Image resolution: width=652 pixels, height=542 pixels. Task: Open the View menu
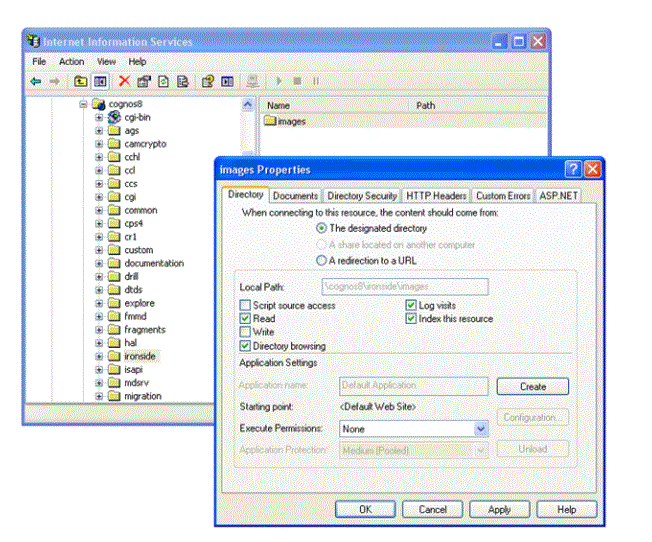coord(106,62)
